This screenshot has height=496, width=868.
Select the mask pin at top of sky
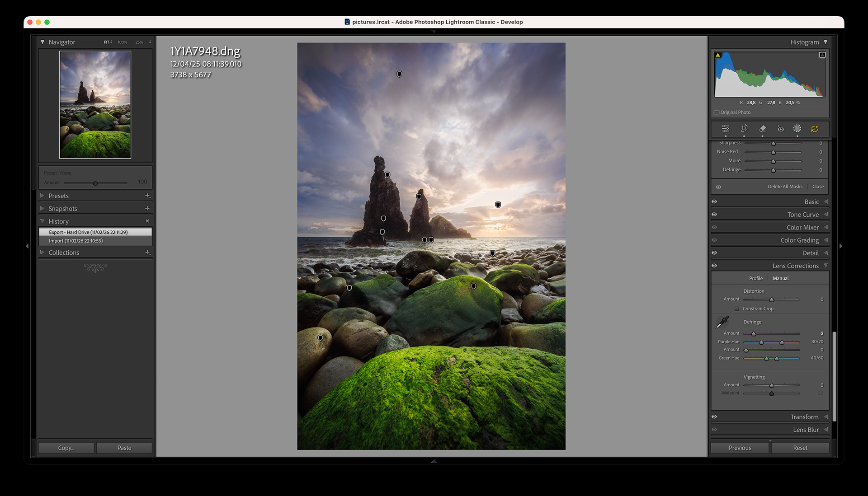pyautogui.click(x=399, y=74)
